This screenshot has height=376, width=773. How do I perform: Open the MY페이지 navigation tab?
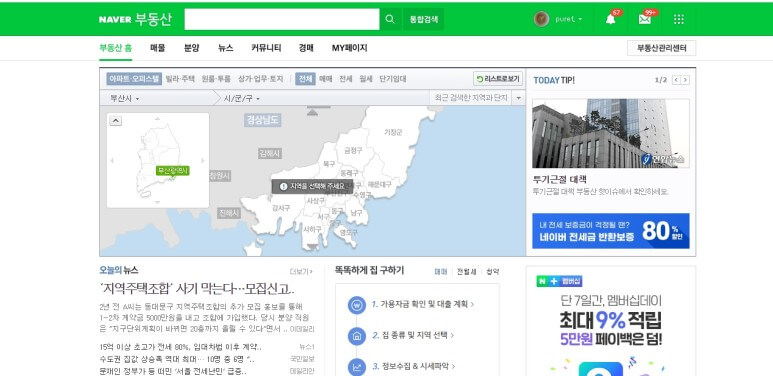pyautogui.click(x=350, y=48)
